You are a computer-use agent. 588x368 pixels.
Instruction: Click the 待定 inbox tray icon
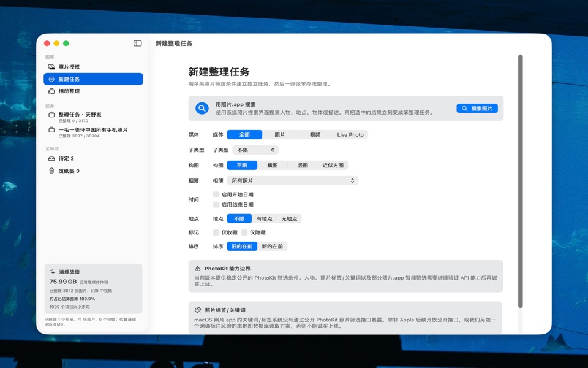pyautogui.click(x=51, y=158)
